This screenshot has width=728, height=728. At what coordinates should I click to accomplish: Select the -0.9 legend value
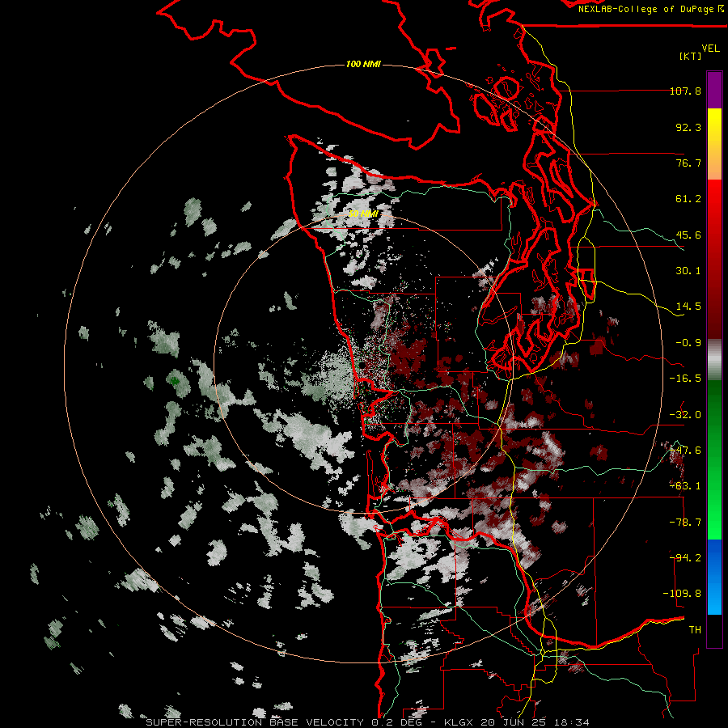(x=688, y=343)
